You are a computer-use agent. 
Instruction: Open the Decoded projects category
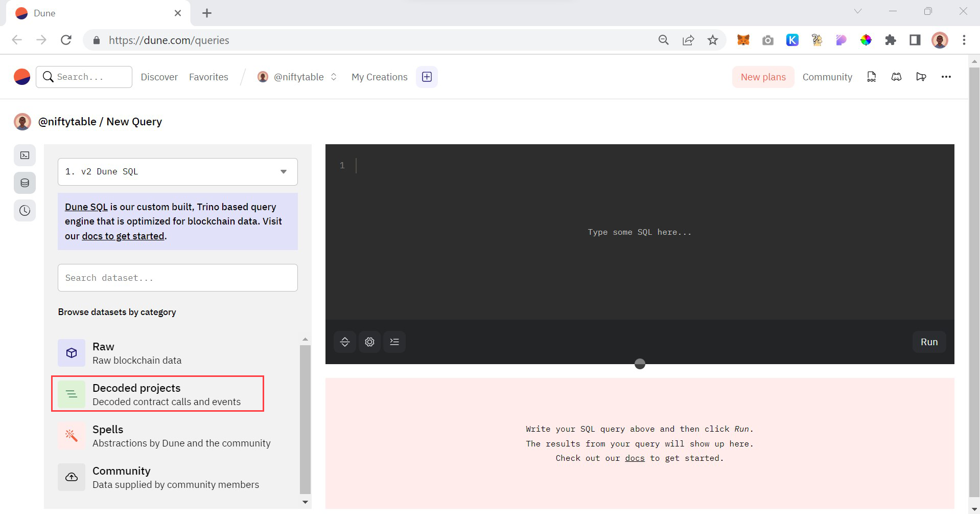click(157, 394)
